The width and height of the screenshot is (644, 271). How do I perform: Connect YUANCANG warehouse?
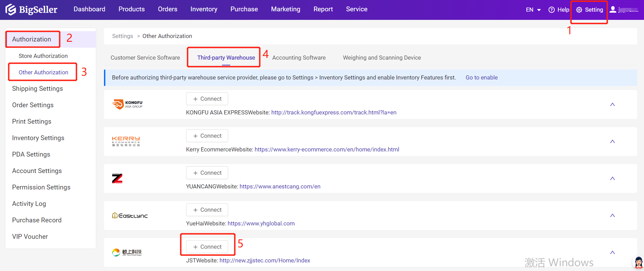pos(207,173)
